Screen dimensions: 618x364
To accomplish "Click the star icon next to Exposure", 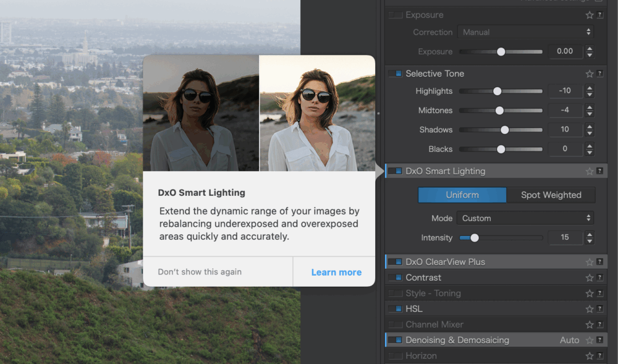I will tap(590, 15).
